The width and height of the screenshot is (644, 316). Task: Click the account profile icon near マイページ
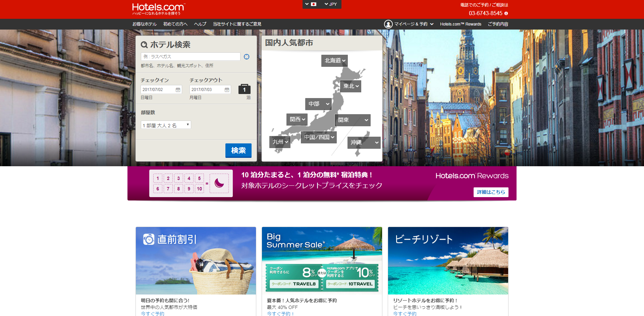click(x=388, y=24)
